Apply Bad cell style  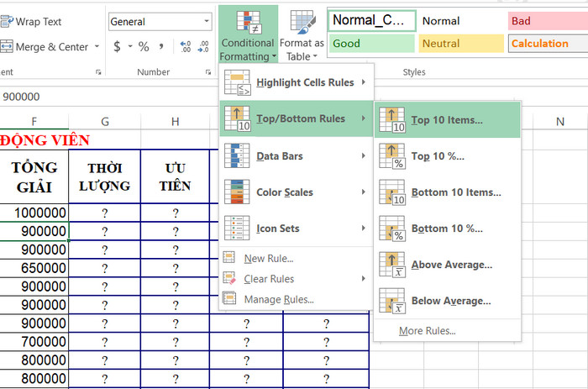[x=548, y=21]
